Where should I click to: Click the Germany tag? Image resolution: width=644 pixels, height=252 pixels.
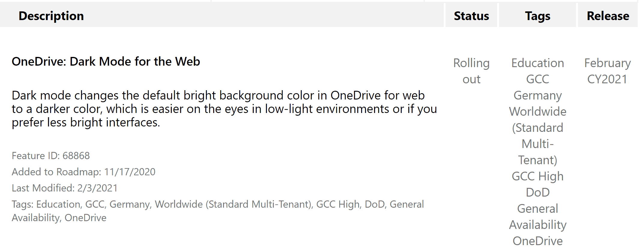(537, 95)
